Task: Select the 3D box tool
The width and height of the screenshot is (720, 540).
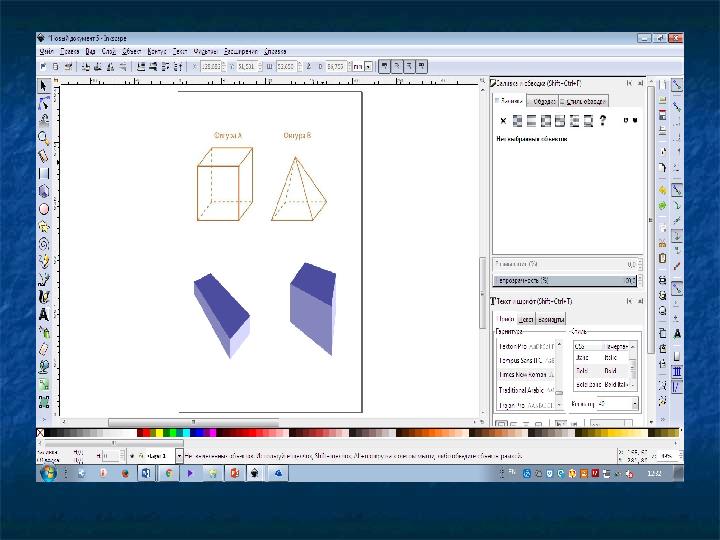Action: click(x=44, y=191)
